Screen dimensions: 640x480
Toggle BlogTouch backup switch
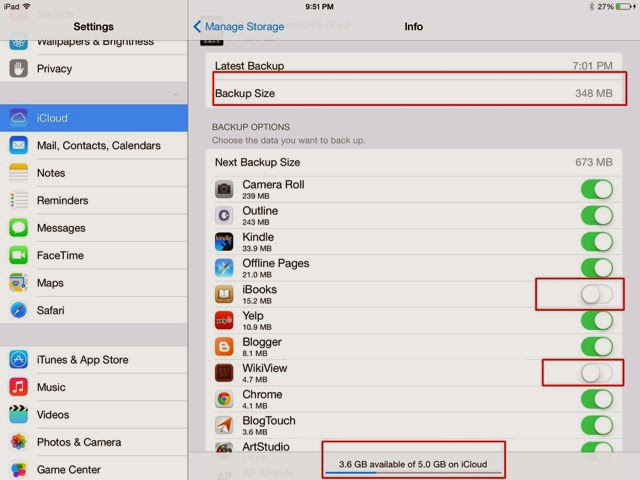(x=597, y=426)
